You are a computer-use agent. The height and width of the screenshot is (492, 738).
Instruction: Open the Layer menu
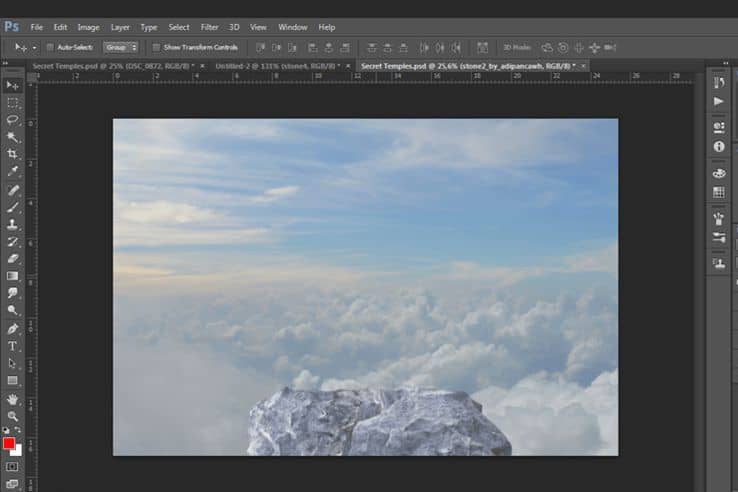pyautogui.click(x=120, y=27)
